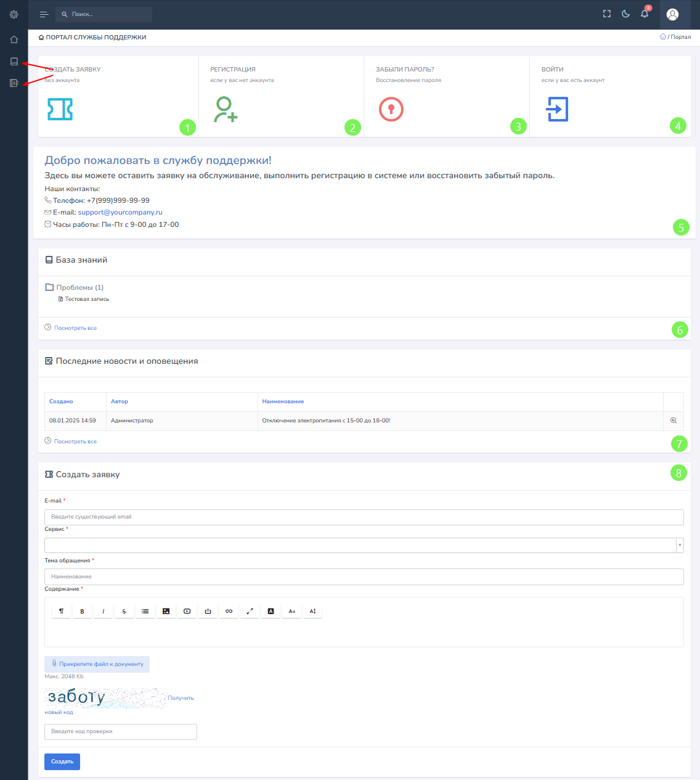Click the home icon in left sidebar
This screenshot has width=700, height=780.
pos(14,39)
